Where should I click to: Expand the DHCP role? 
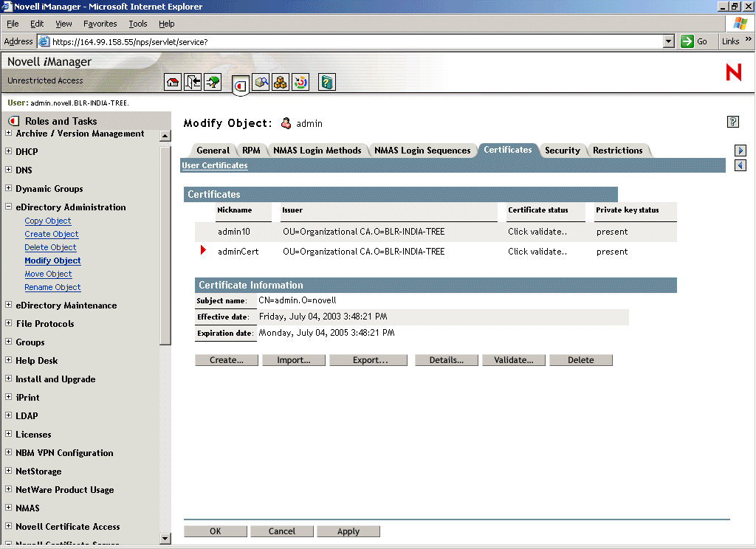pyautogui.click(x=8, y=151)
